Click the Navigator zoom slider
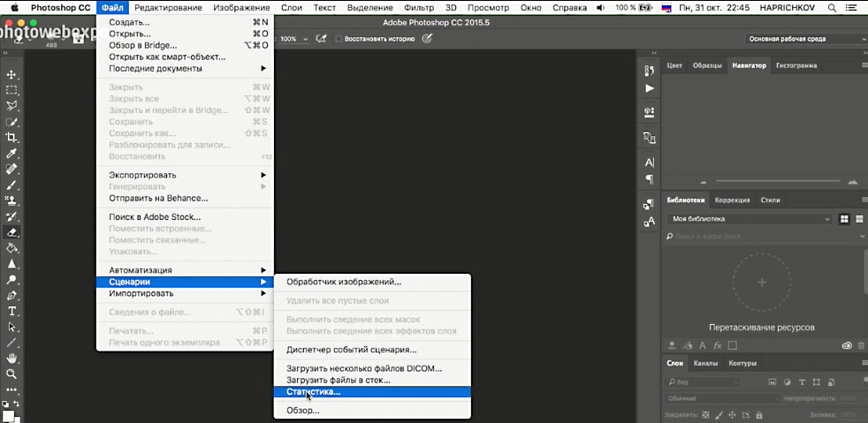868x423 pixels. [779, 181]
